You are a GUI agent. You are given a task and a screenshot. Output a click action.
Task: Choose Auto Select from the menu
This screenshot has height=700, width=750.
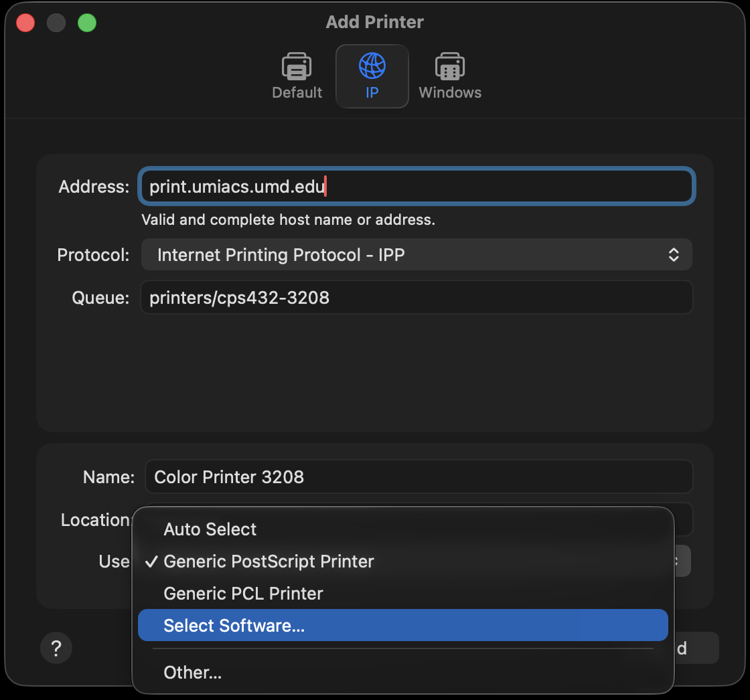(x=210, y=529)
